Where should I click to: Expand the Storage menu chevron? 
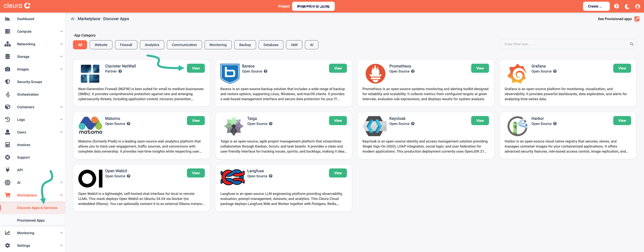[x=61, y=57]
